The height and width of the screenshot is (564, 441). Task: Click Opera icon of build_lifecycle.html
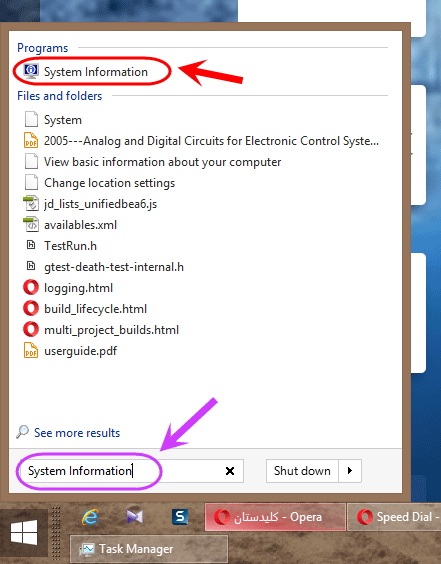pos(31,308)
